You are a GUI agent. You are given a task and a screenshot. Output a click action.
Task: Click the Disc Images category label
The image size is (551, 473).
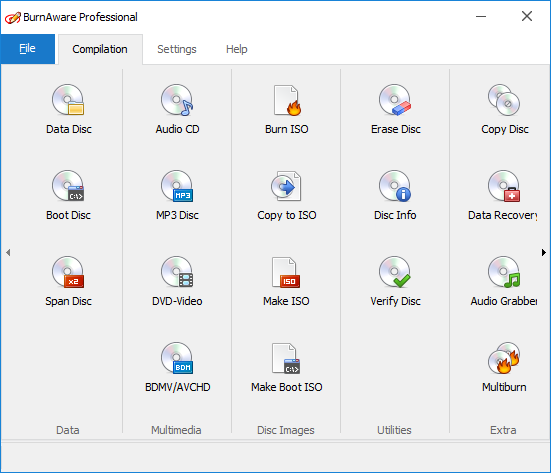point(286,430)
